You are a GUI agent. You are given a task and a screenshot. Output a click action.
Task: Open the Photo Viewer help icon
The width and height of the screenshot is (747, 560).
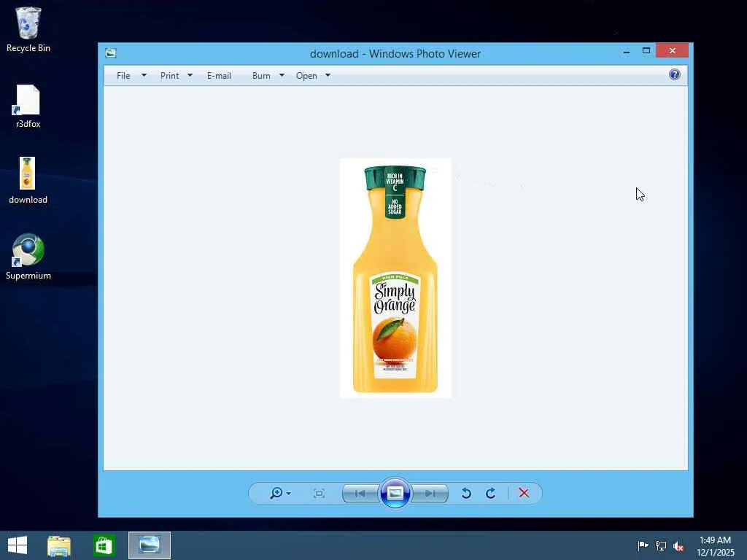(675, 74)
